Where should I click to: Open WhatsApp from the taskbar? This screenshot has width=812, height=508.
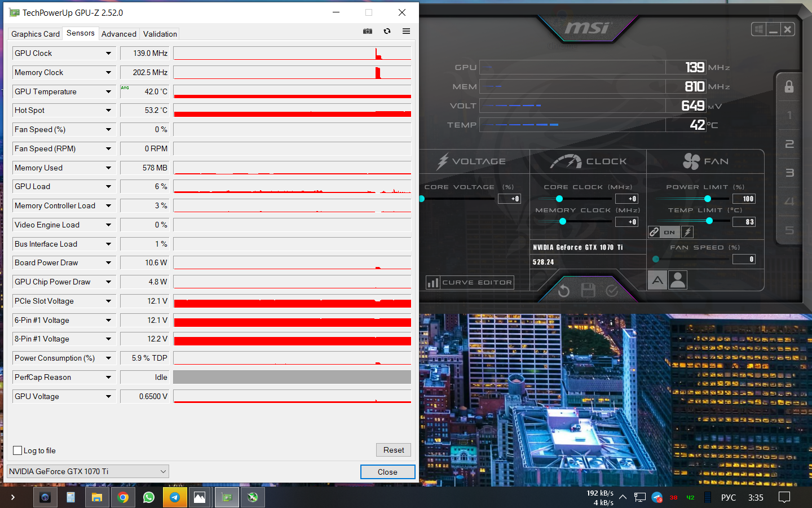pos(149,497)
